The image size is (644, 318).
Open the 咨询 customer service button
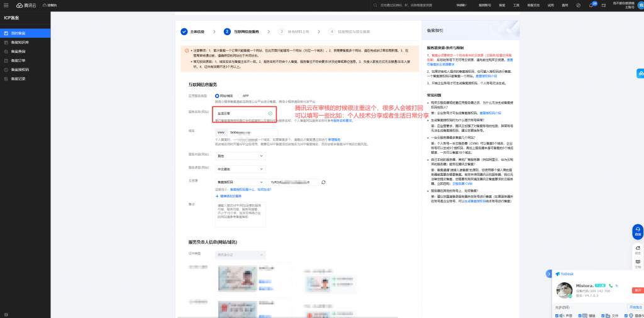[638, 231]
